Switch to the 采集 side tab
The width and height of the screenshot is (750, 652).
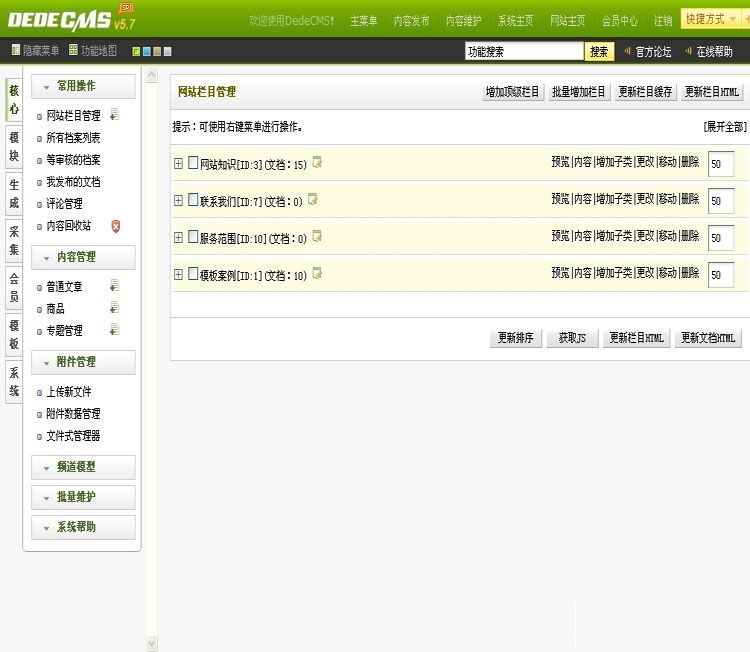click(x=14, y=241)
